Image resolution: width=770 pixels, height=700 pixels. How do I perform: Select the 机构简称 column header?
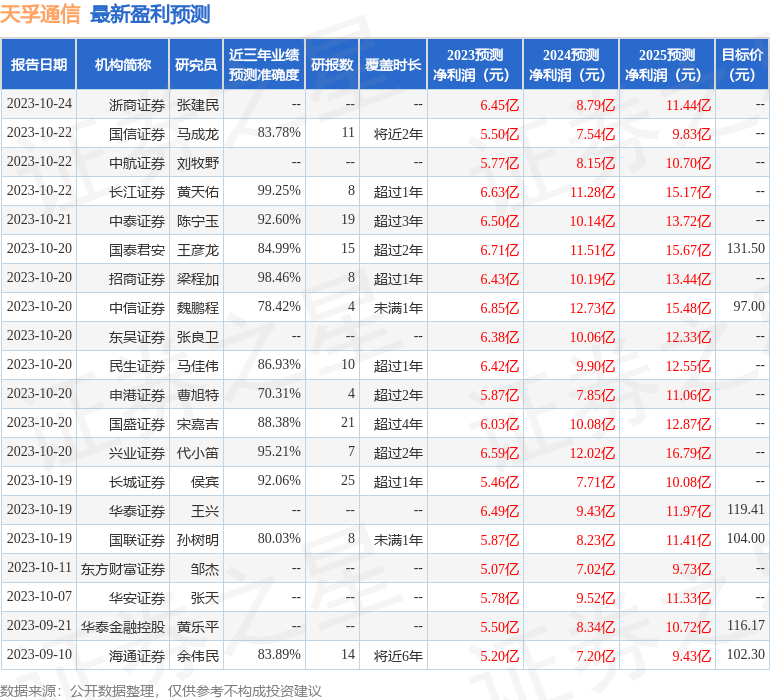pyautogui.click(x=123, y=64)
